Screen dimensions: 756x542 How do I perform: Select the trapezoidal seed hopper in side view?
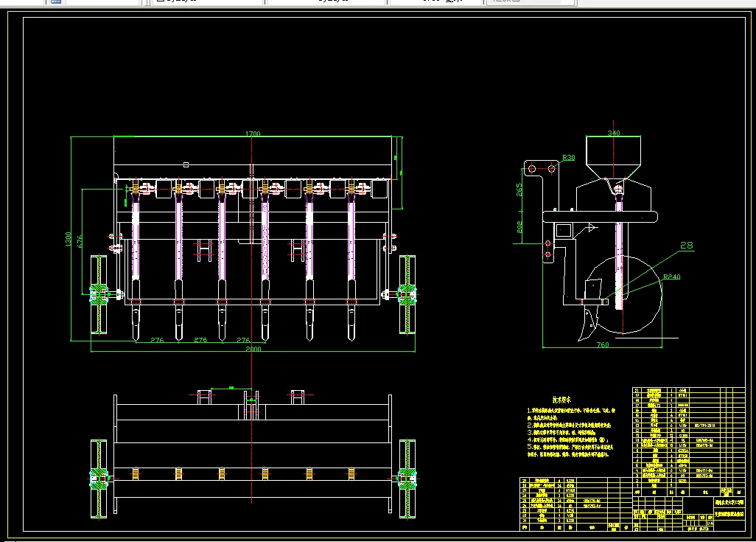(x=613, y=157)
